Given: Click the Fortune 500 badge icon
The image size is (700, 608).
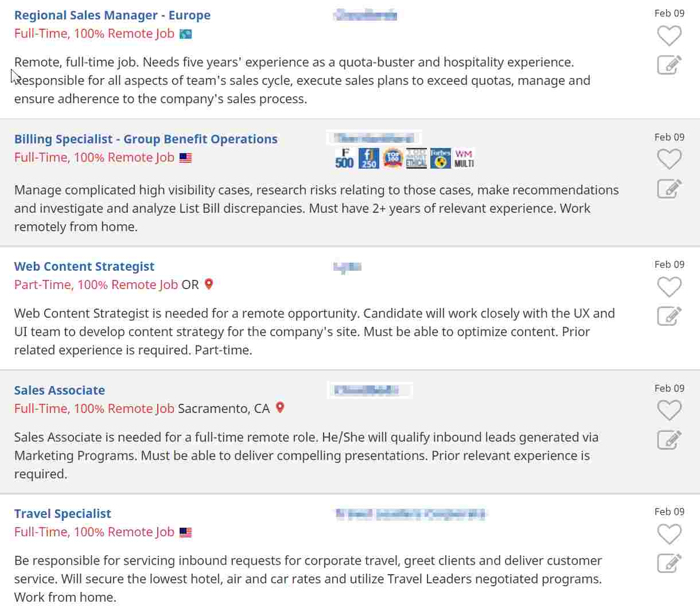Looking at the screenshot, I should tap(344, 158).
